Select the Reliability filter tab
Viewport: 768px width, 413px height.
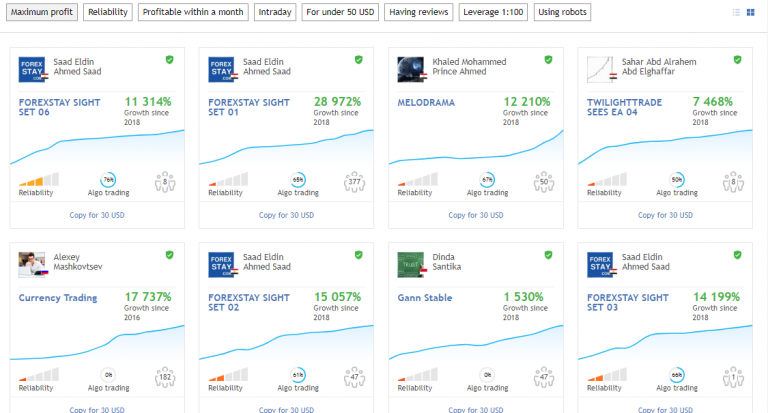click(x=108, y=12)
